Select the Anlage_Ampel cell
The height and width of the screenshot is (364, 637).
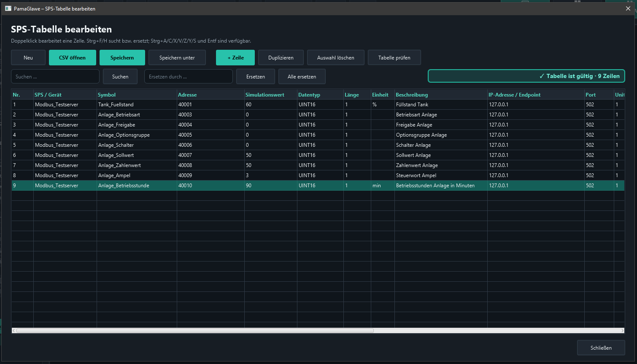[137, 175]
